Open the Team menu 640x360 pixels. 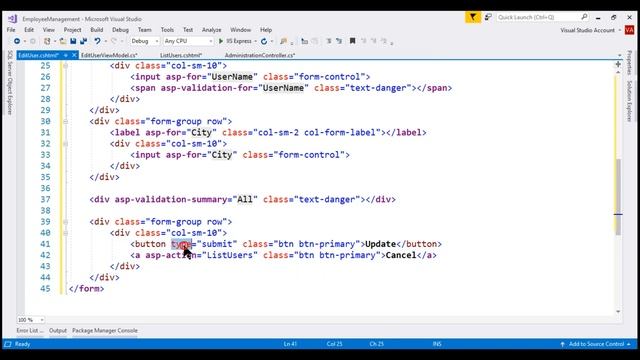(x=144, y=30)
